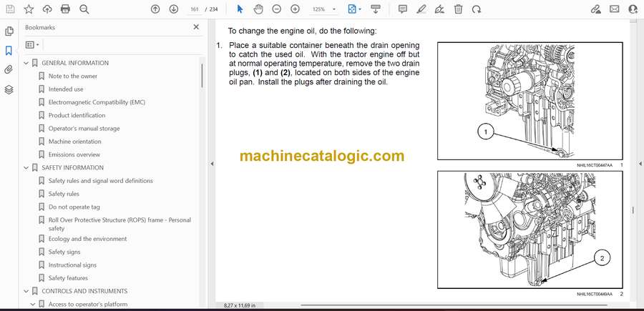The image size is (644, 311).
Task: Click the document vertical scrollbar thumb
Action: [633, 210]
